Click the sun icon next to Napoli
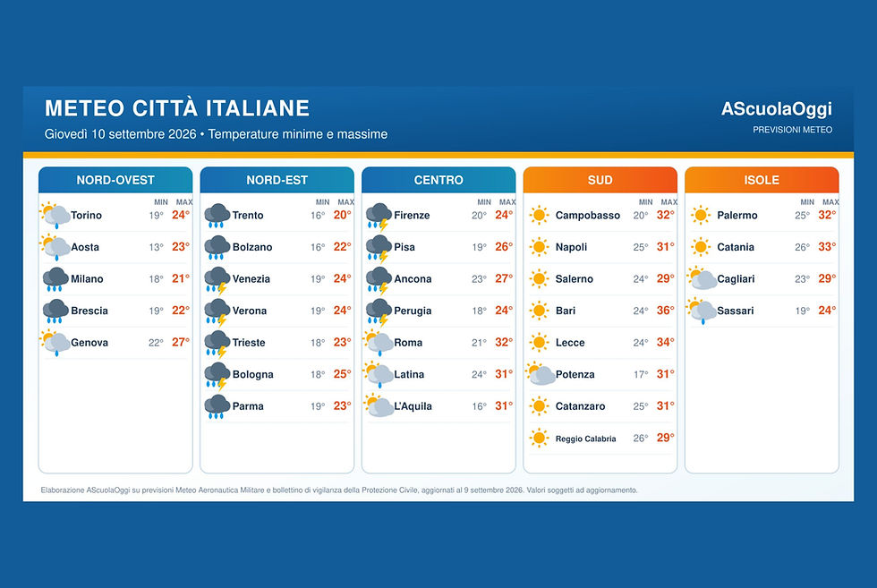 coord(539,247)
